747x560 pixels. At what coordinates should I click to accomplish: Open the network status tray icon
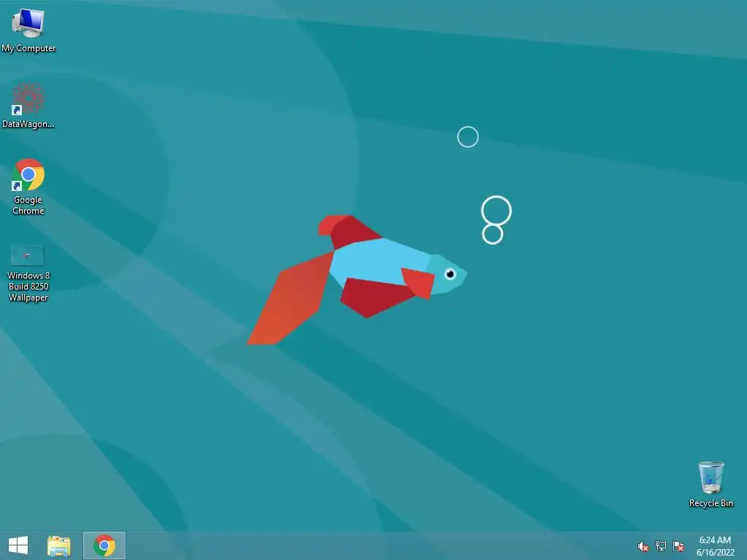click(x=661, y=545)
